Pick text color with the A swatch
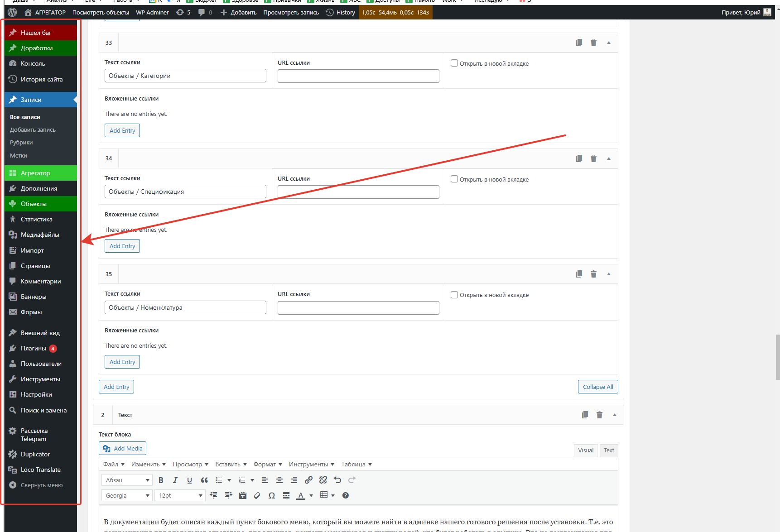 [x=301, y=495]
